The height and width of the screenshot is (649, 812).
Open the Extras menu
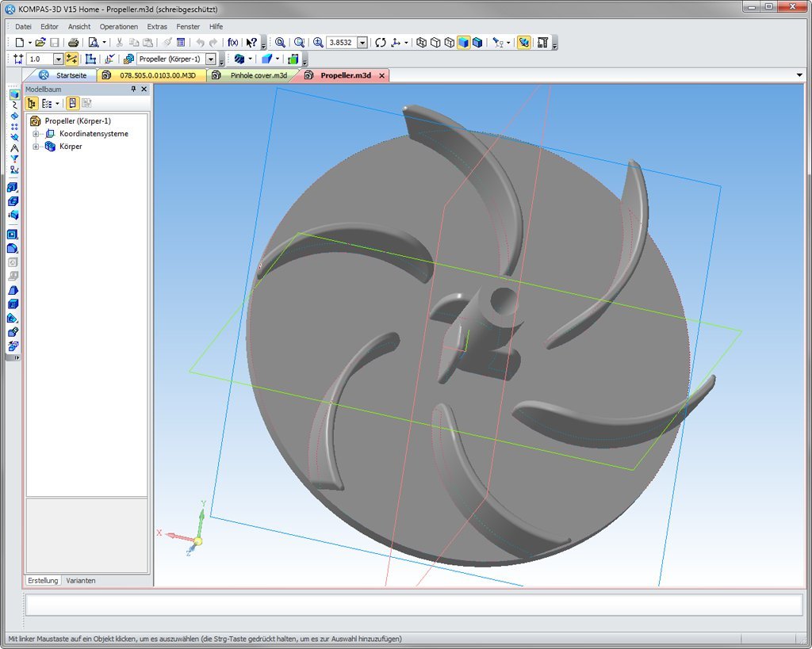coord(157,26)
